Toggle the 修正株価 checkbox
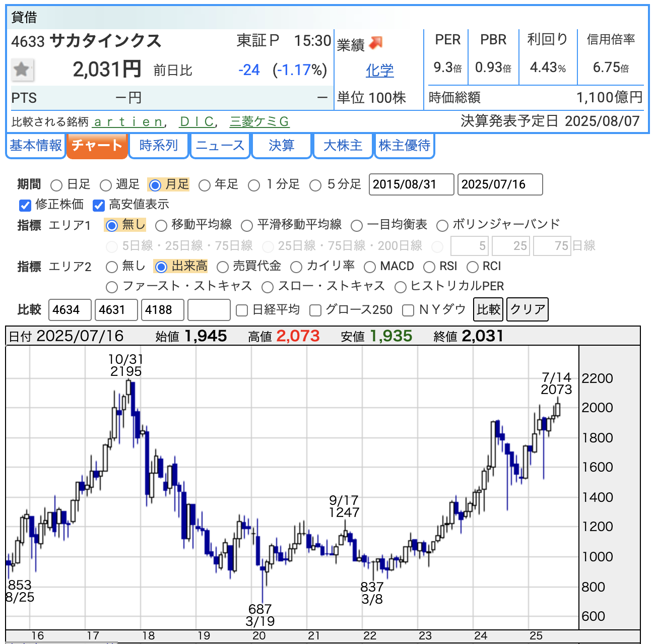 click(x=25, y=206)
